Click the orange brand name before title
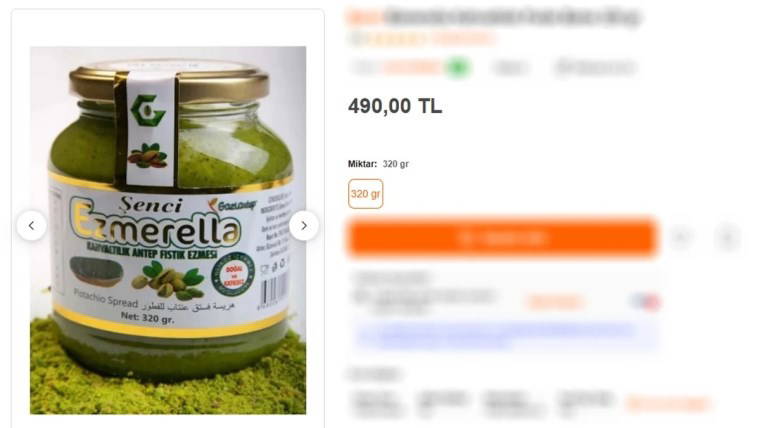 click(x=365, y=17)
